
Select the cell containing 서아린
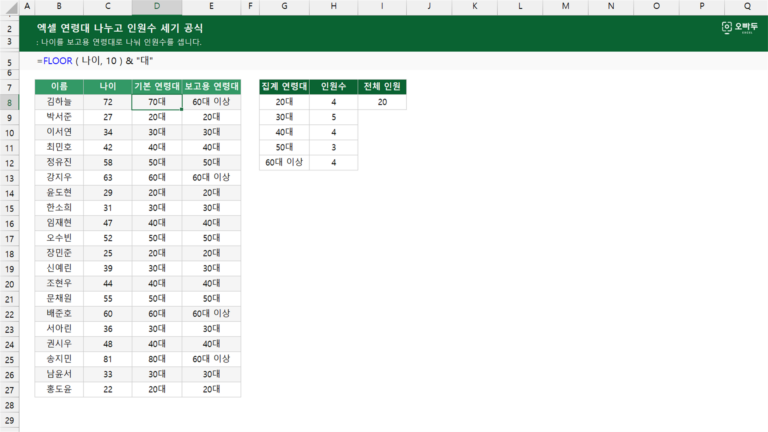[x=59, y=329]
